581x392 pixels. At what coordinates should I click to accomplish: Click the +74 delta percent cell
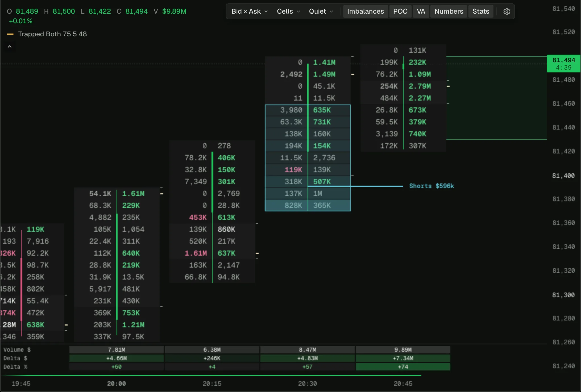(x=403, y=367)
